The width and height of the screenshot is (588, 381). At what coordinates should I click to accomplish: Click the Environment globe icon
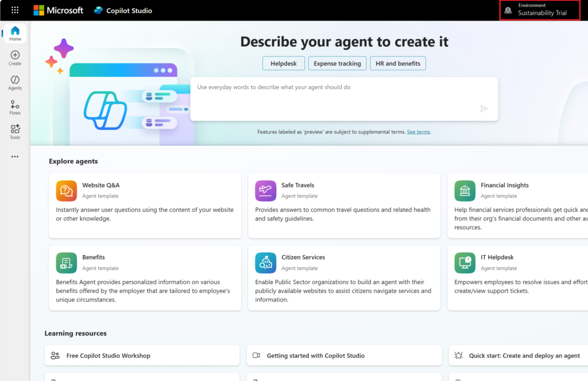pyautogui.click(x=508, y=10)
